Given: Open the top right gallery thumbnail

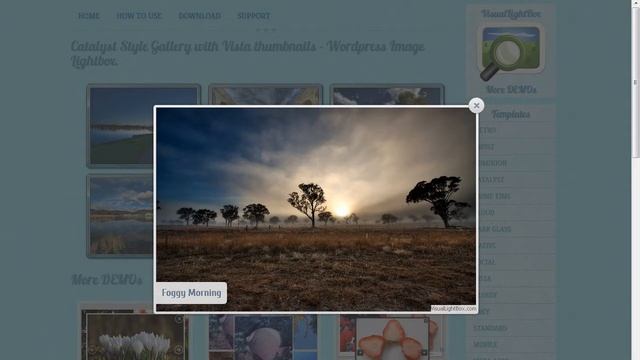Looking at the screenshot, I should [x=387, y=95].
